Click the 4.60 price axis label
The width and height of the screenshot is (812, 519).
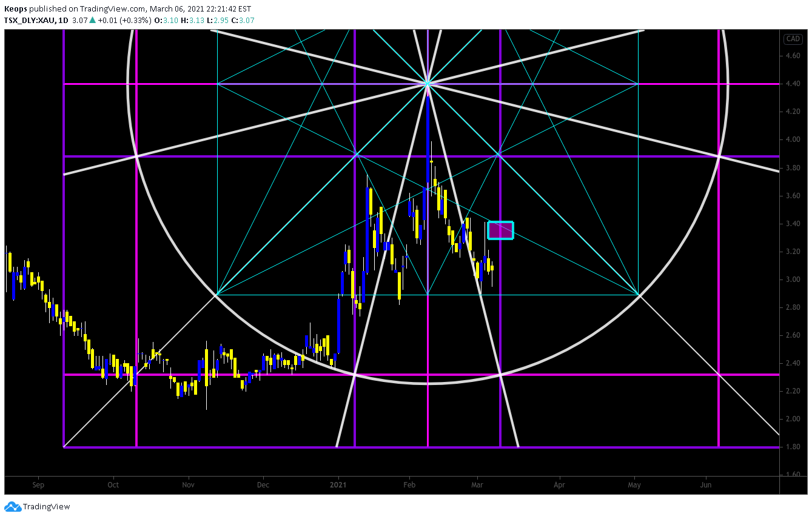[x=793, y=56]
